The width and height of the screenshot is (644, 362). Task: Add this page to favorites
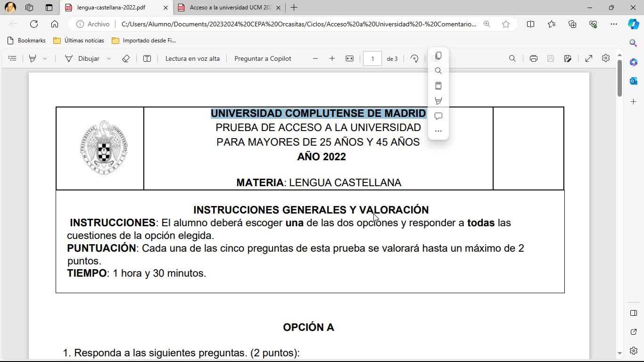[506, 24]
